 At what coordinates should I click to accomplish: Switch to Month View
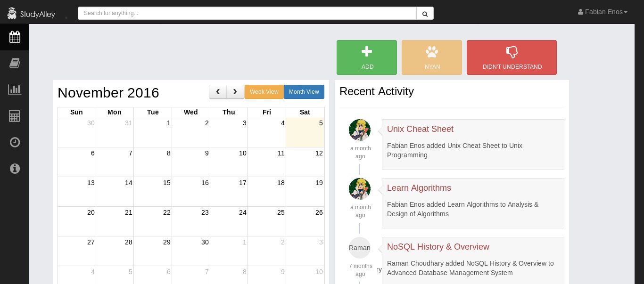[x=304, y=92]
